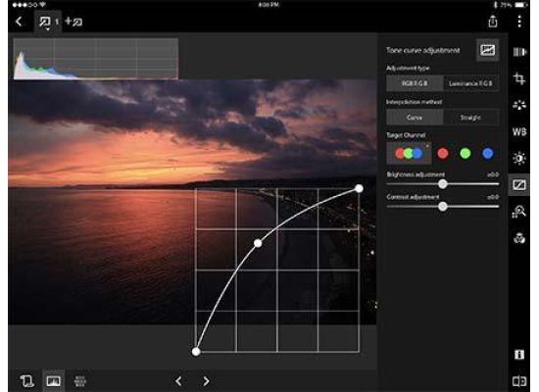The height and width of the screenshot is (392, 539).
Task: Select Curve interpolation method
Action: point(415,118)
